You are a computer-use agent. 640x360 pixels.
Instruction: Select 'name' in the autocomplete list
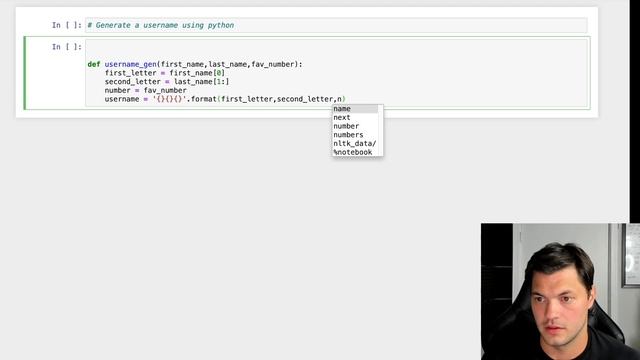click(355, 109)
